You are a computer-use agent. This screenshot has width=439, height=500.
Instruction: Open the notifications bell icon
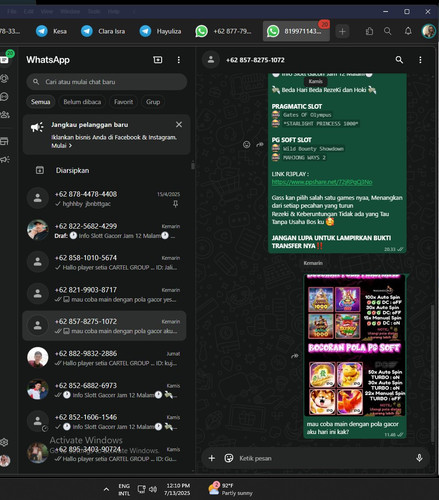coord(408,31)
